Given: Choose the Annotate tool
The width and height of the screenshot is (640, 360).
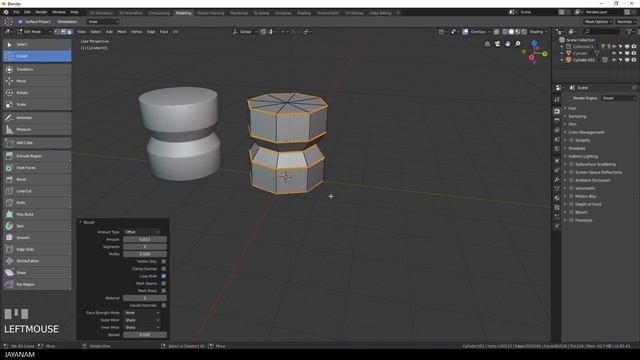Looking at the screenshot, I should pos(37,118).
